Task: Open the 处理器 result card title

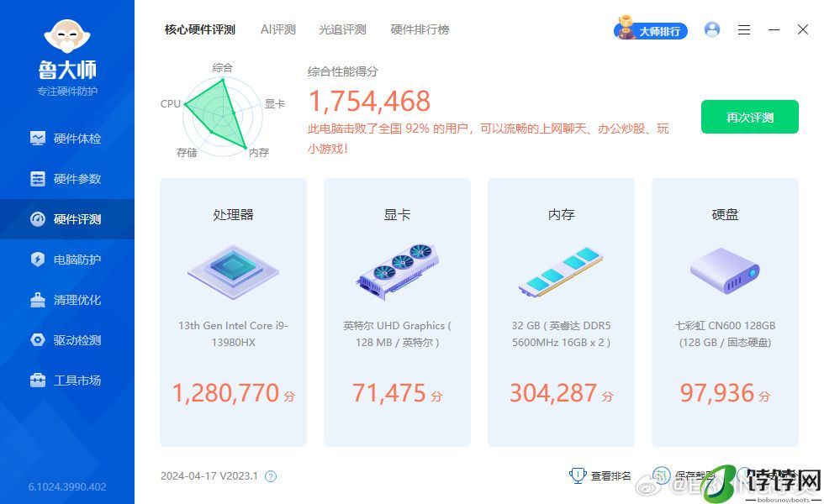Action: [234, 214]
